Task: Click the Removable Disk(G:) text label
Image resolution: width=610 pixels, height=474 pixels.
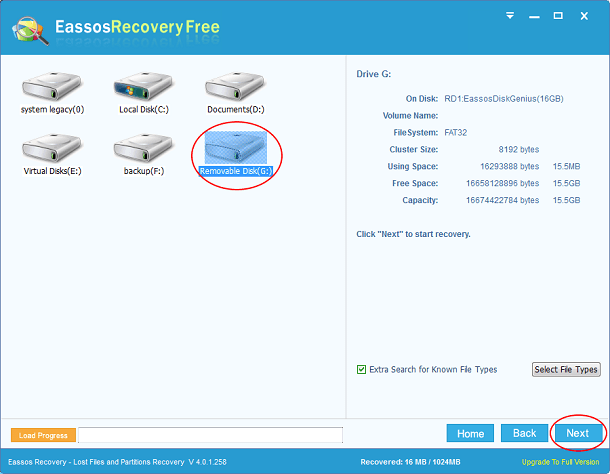Action: tap(236, 171)
